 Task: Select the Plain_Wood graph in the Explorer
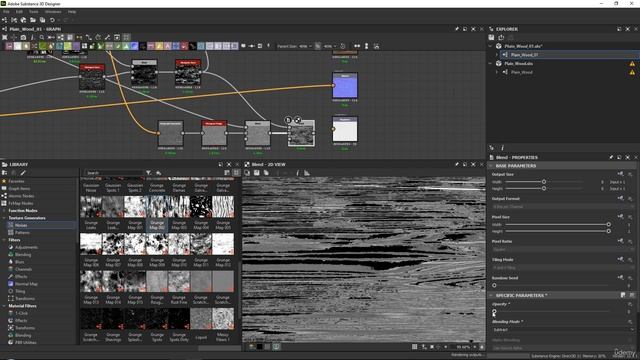(x=522, y=72)
